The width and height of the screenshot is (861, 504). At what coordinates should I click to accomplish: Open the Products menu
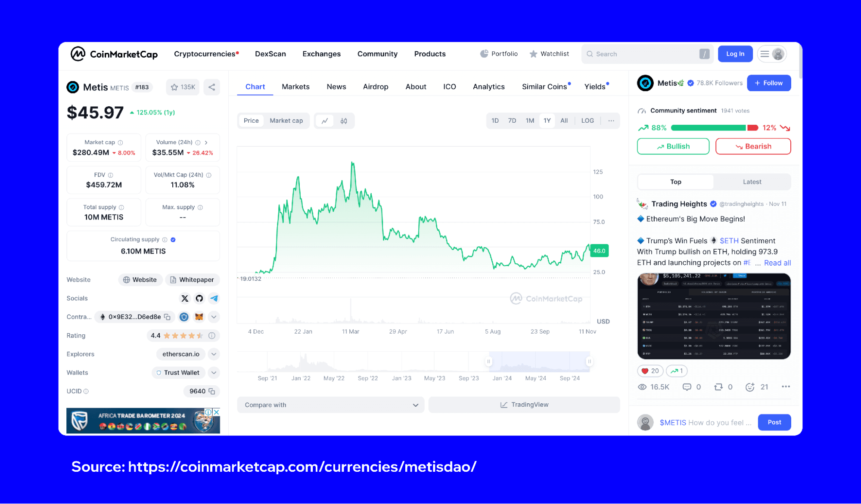point(430,54)
